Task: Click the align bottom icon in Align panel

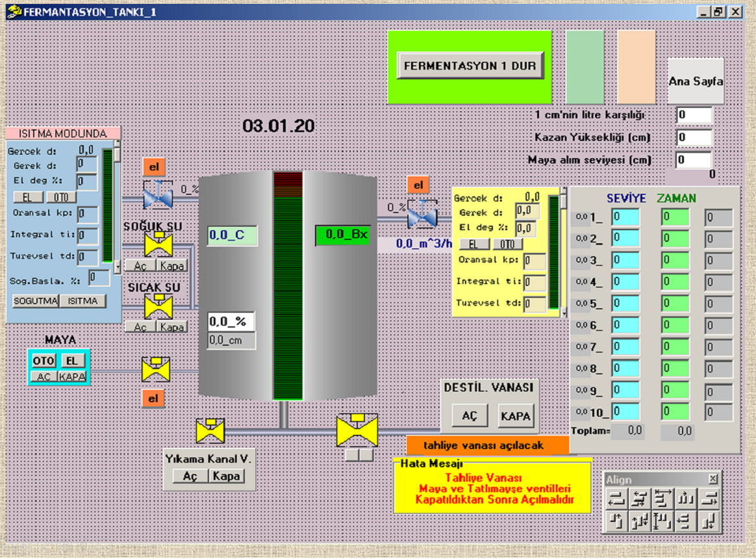Action: click(711, 521)
